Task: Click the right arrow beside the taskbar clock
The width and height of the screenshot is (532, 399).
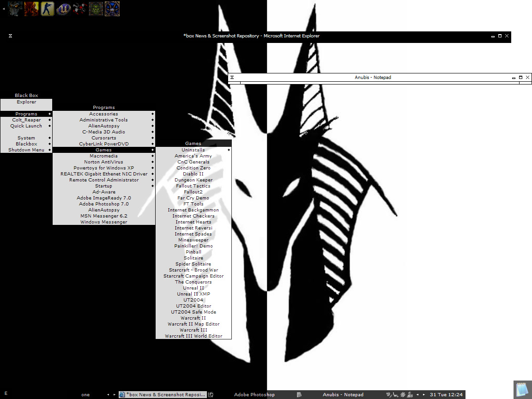Action: click(424, 394)
